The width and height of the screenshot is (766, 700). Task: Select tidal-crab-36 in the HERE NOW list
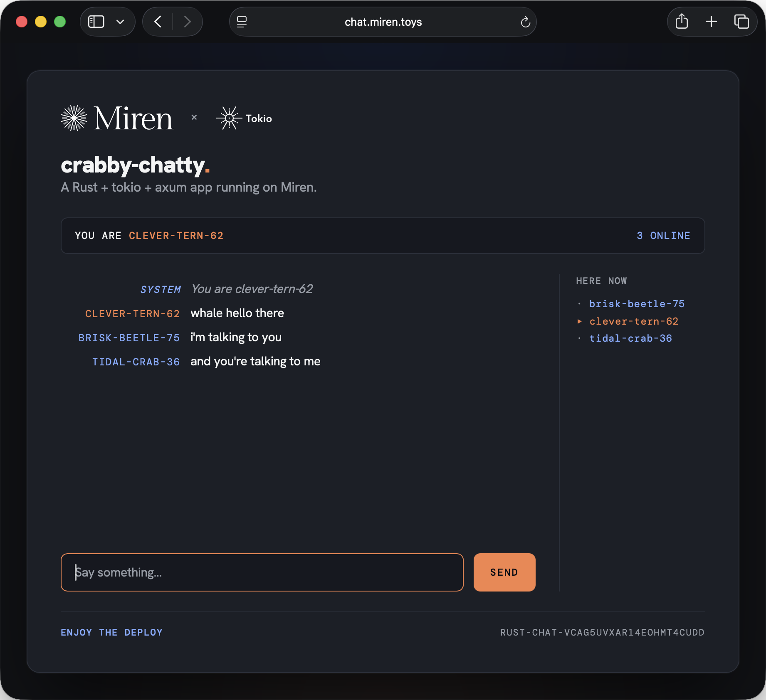click(x=630, y=338)
